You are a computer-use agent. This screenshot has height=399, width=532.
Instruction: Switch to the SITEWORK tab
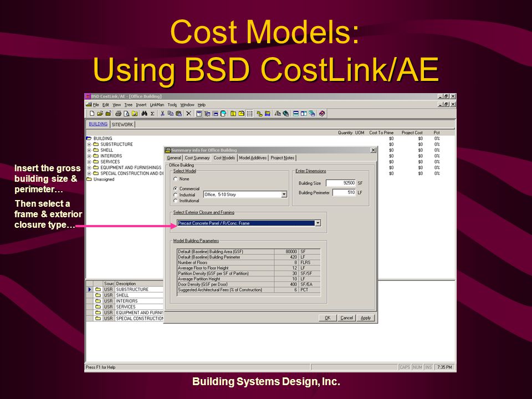tap(122, 125)
